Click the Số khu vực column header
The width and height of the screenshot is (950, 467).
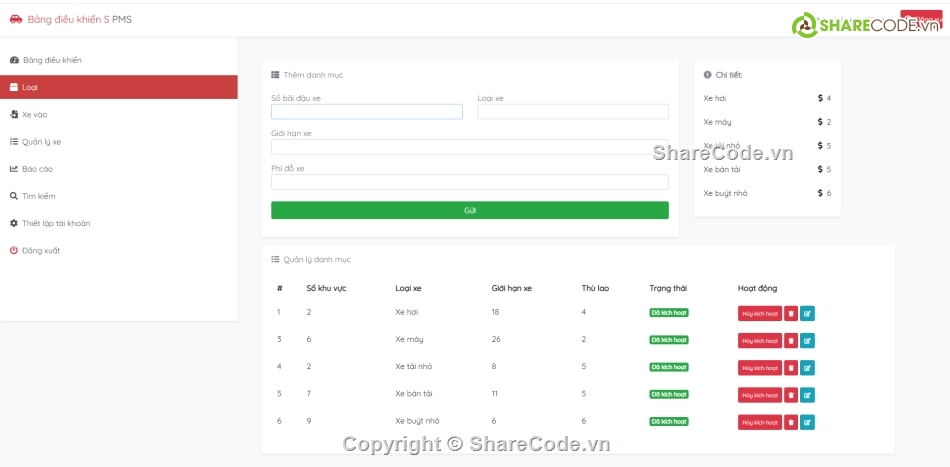click(326, 288)
